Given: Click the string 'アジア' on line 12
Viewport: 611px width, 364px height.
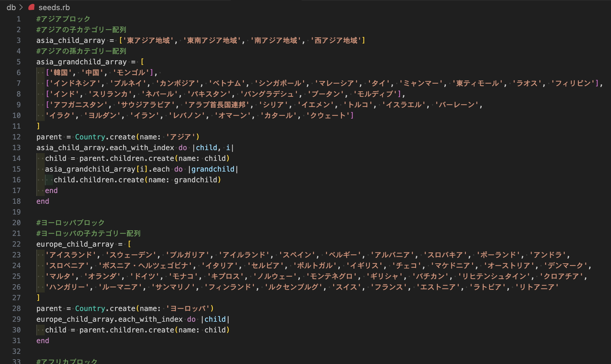Looking at the screenshot, I should (x=181, y=137).
